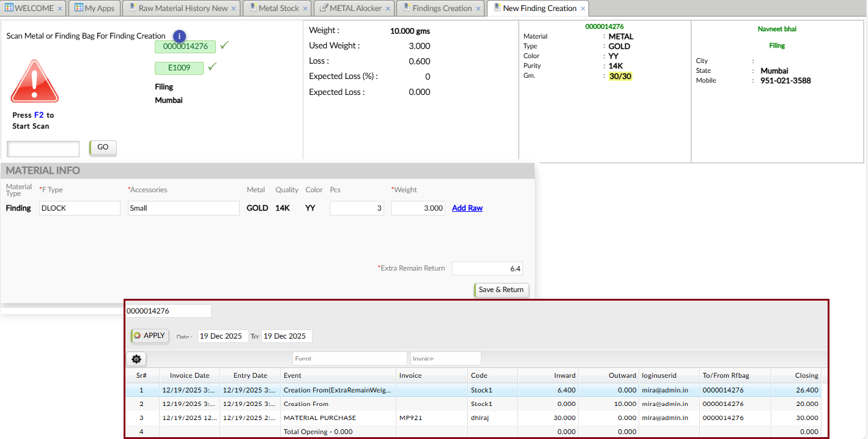The image size is (868, 439).
Task: Click the Add Raw link
Action: (x=467, y=208)
